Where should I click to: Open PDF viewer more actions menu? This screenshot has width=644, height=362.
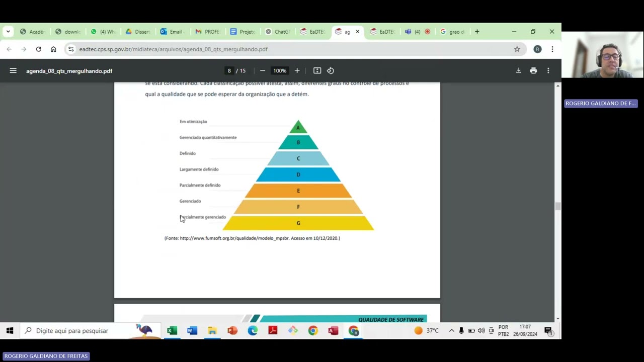[548, 71]
